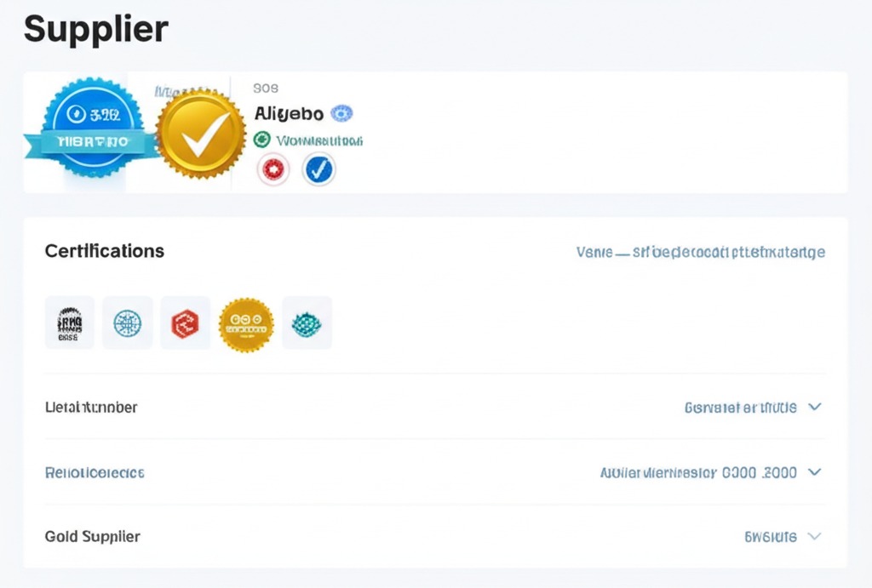This screenshot has height=588, width=872.
Task: Click the Aligebo supplier name
Action: 289,113
